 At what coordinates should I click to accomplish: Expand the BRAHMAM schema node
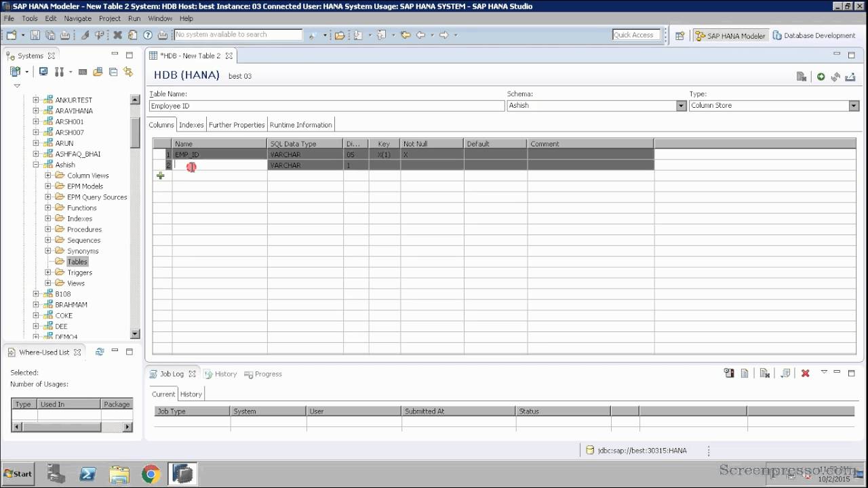pos(36,305)
